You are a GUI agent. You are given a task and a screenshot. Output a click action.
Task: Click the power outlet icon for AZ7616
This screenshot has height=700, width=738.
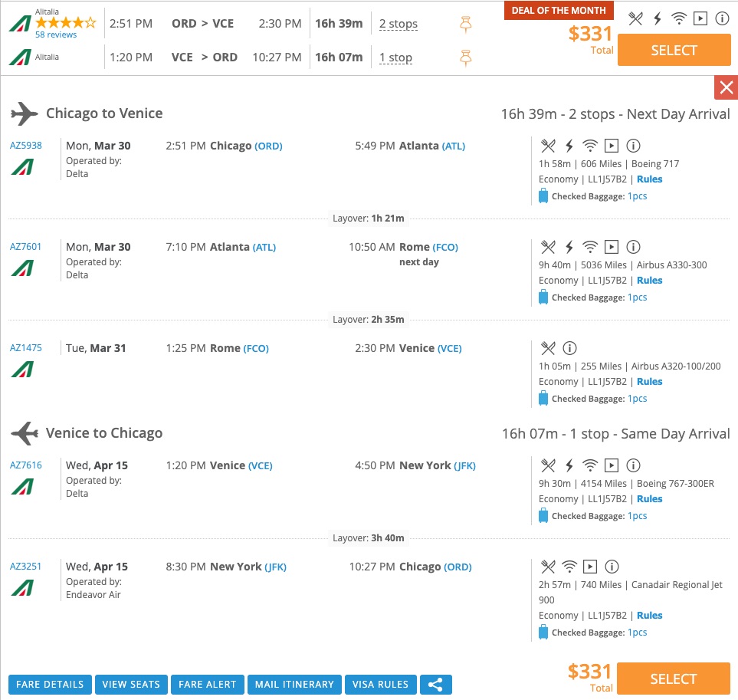tap(569, 465)
